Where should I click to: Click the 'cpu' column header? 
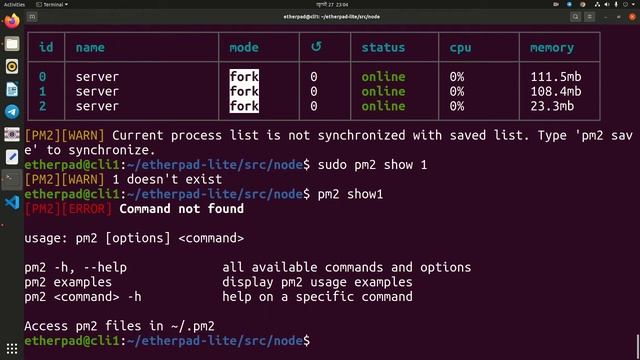[x=460, y=48]
